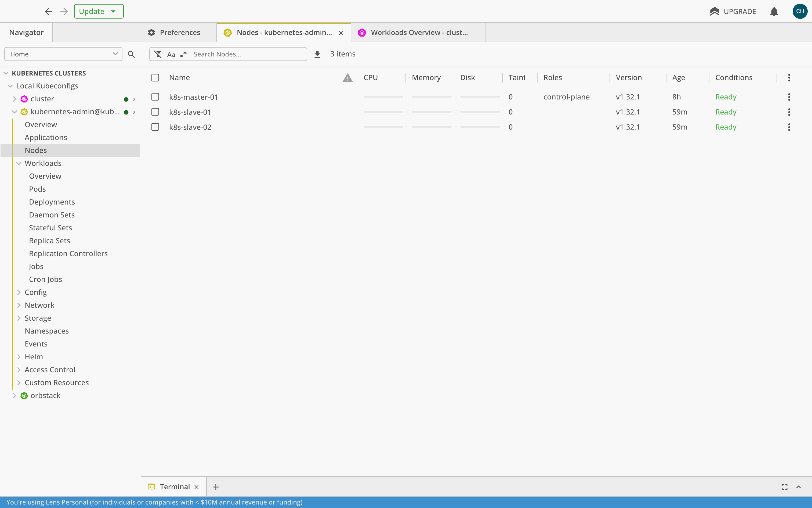
Task: Sort by the Age column header
Action: 679,78
